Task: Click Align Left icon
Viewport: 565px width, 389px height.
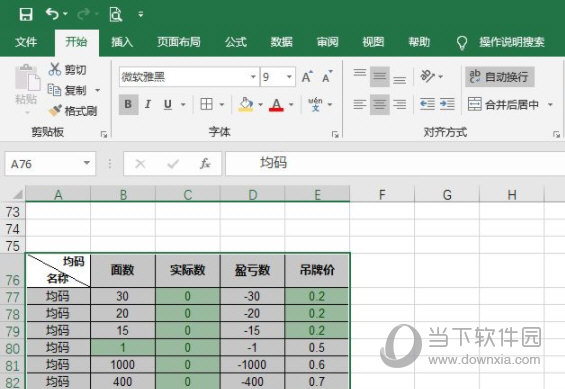Action: coord(360,104)
